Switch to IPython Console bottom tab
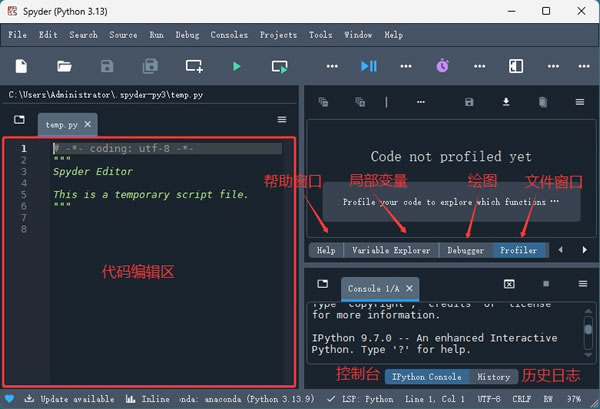The image size is (600, 409). pos(427,377)
